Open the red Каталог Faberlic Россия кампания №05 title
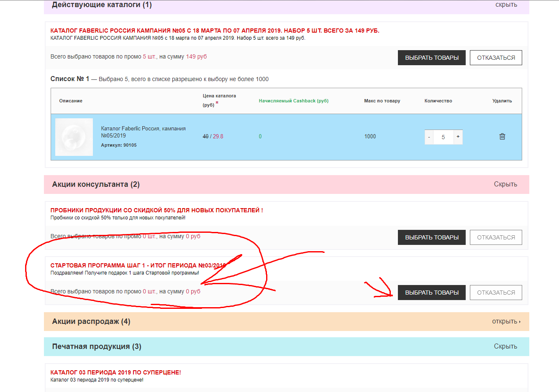The height and width of the screenshot is (392, 559). click(215, 31)
